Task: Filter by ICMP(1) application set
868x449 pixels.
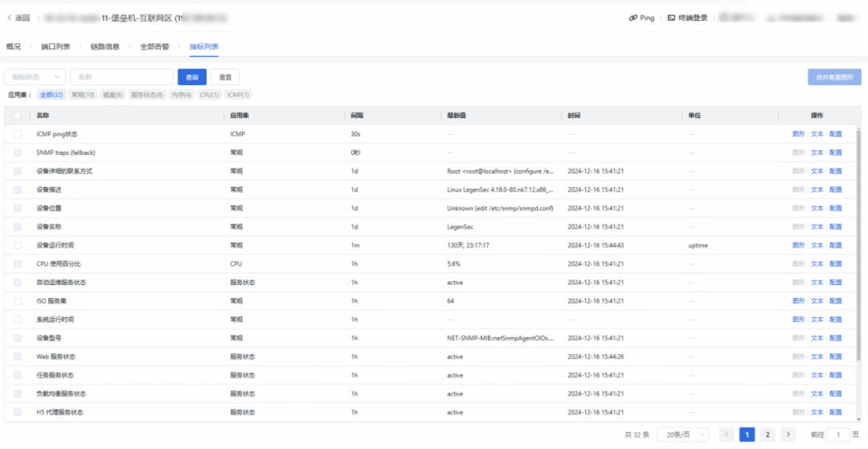Action: pyautogui.click(x=239, y=95)
